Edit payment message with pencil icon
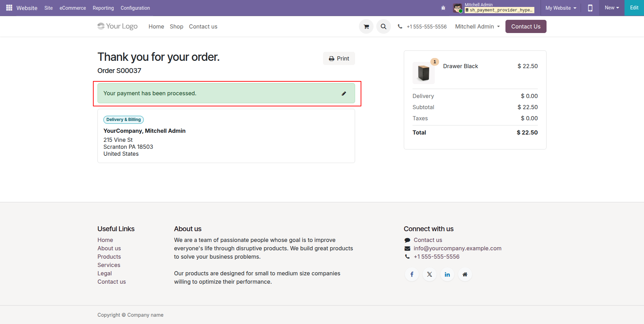Viewport: 644px width, 324px height. coord(344,94)
